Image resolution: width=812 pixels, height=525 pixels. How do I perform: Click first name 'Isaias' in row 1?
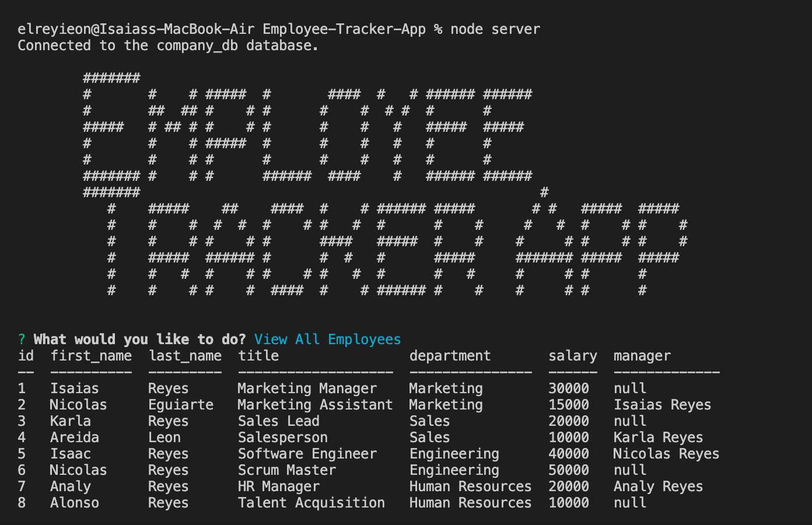tap(75, 388)
